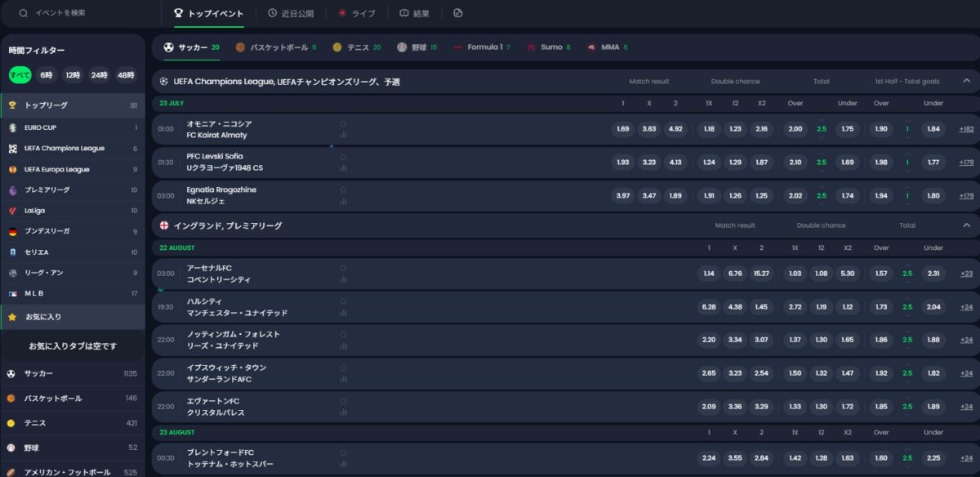Open お気に入り favorites section in sidebar
Screen dimensions: 980x477
pyautogui.click(x=73, y=316)
